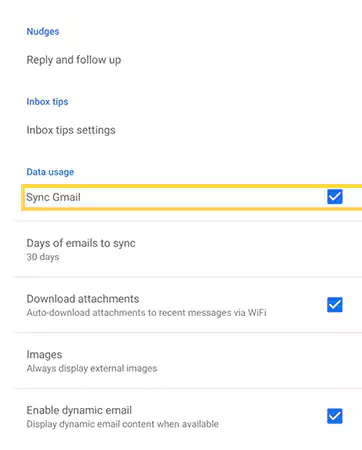Image resolution: width=362 pixels, height=450 pixels.
Task: Open Inbox tips settings
Action: pyautogui.click(x=71, y=130)
